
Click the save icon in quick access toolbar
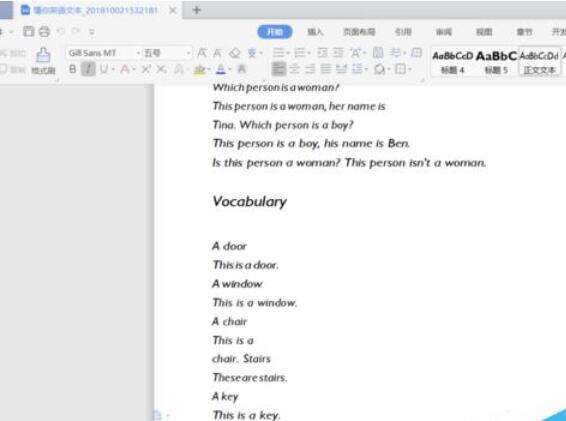click(x=29, y=31)
